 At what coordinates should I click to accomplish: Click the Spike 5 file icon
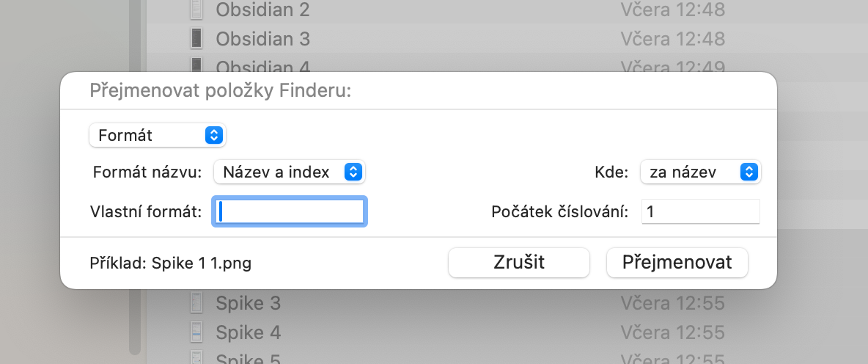(x=196, y=358)
